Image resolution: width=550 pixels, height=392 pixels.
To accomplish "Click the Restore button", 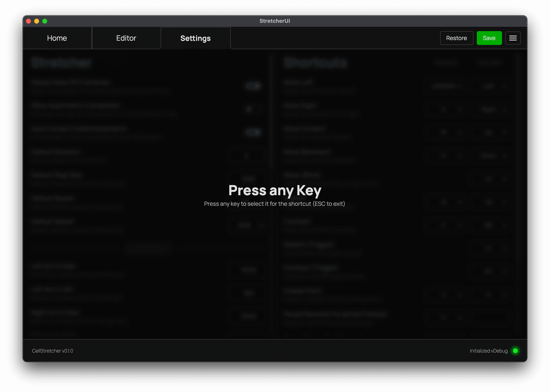I will pos(457,38).
